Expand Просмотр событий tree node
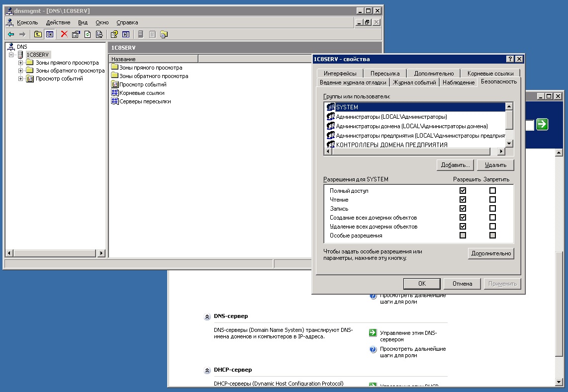 pos(21,78)
